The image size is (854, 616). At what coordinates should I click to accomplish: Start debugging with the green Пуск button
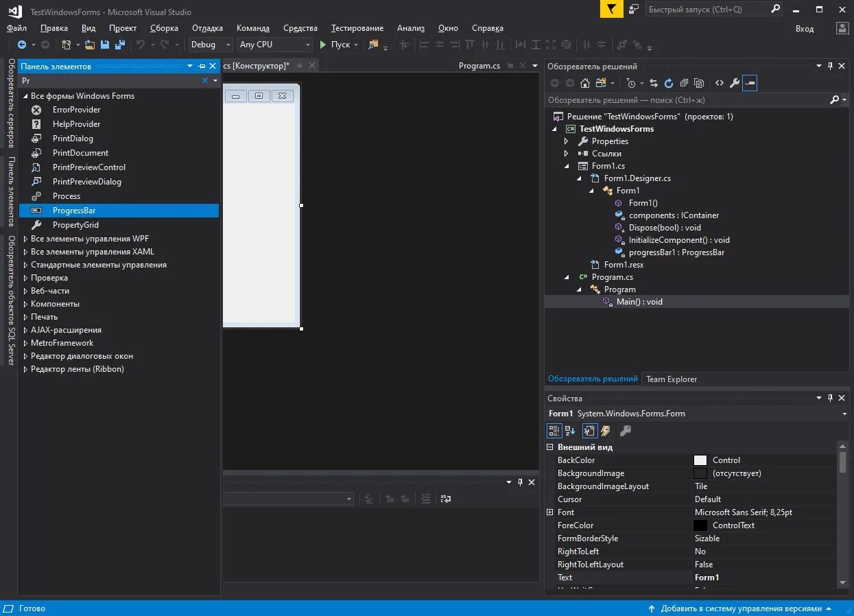coord(335,45)
